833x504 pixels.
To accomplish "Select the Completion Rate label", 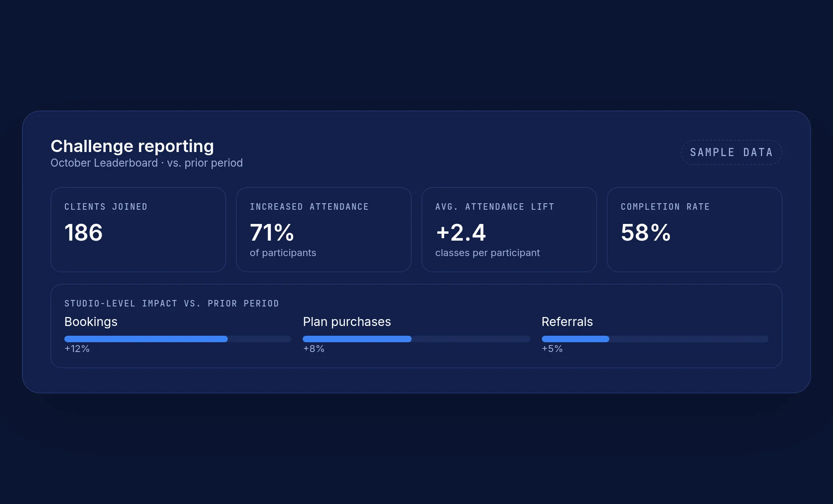I will [665, 207].
